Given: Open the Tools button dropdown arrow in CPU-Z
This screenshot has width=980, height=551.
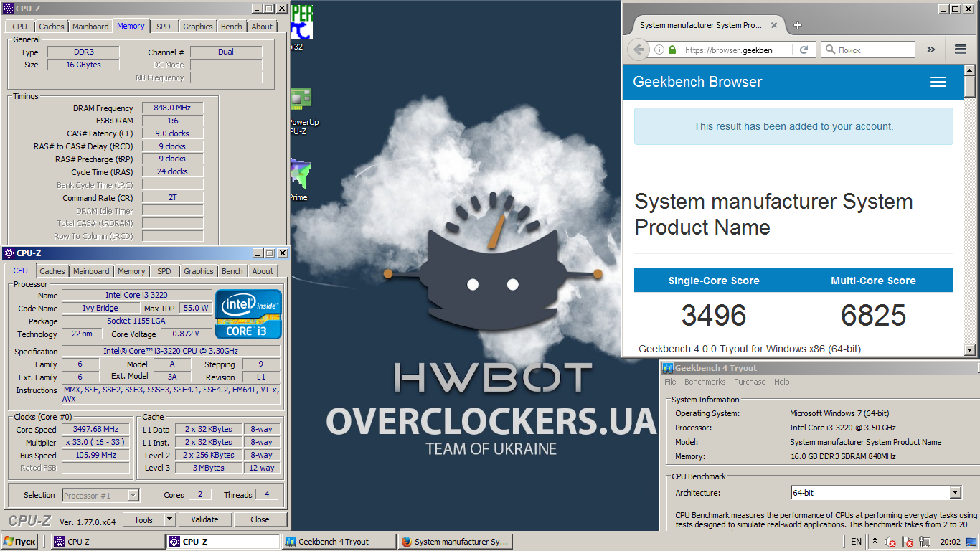Looking at the screenshot, I should [169, 519].
